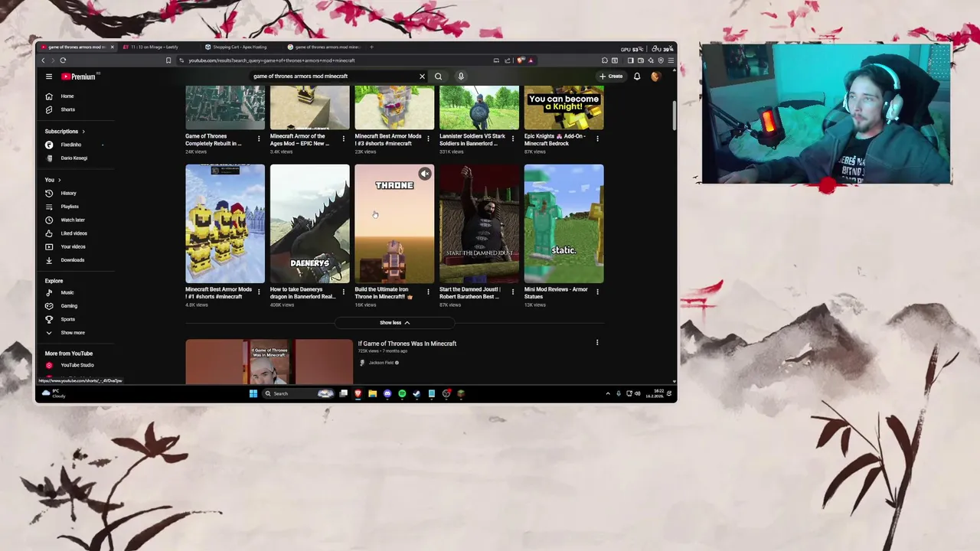Unmute the Iron Throne short preview
The height and width of the screenshot is (551, 980).
pos(425,174)
